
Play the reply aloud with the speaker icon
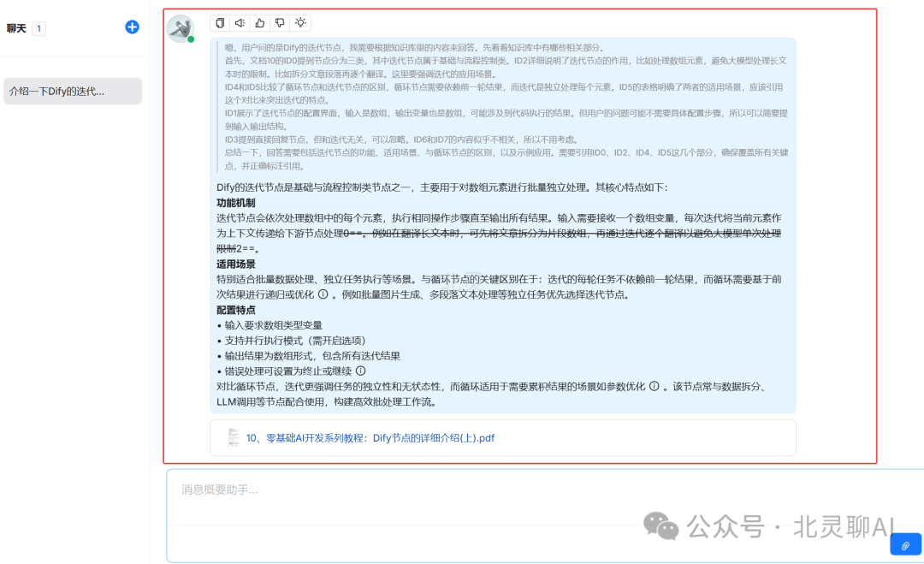[x=240, y=23]
